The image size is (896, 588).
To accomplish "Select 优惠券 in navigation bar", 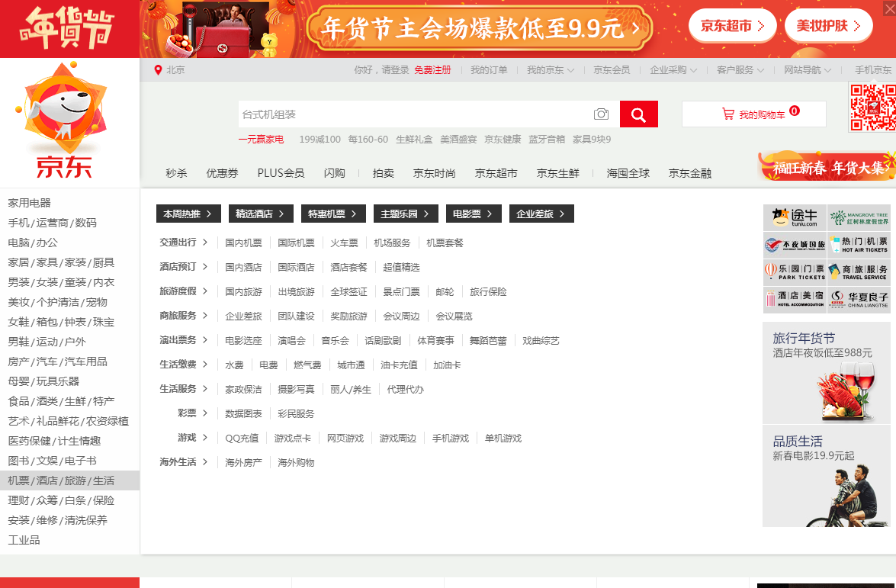I will point(223,173).
